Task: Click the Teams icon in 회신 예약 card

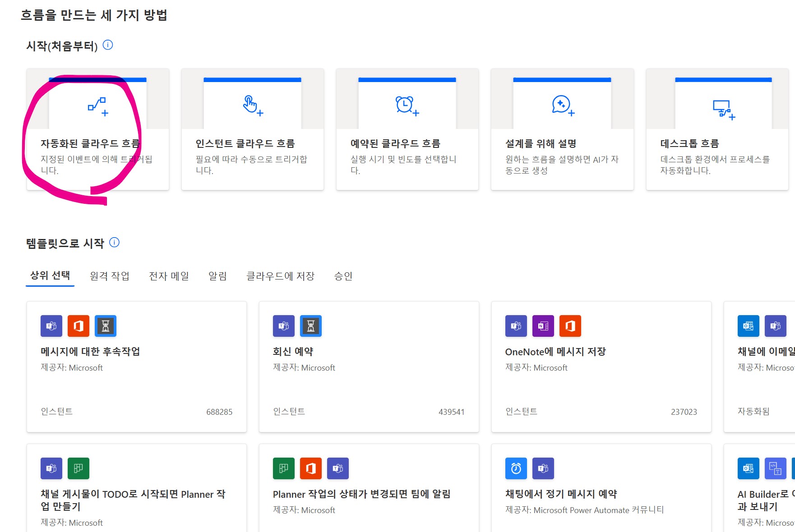Action: [284, 326]
